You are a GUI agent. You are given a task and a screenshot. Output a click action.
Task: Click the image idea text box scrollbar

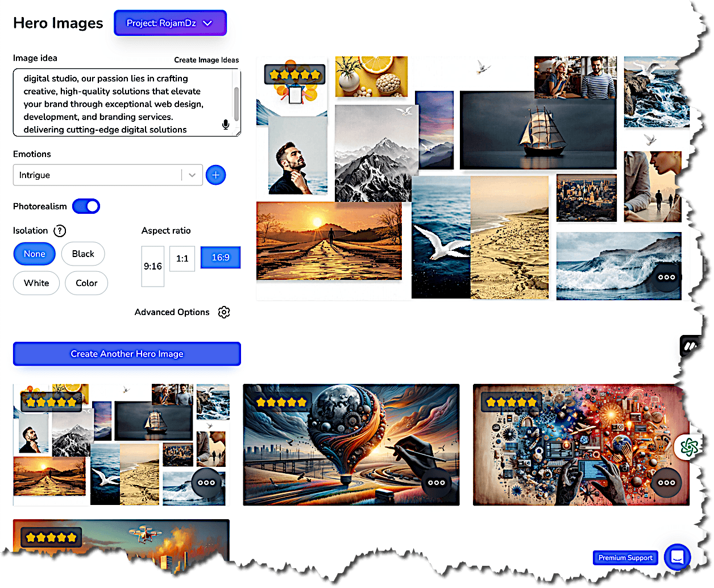coord(236,103)
